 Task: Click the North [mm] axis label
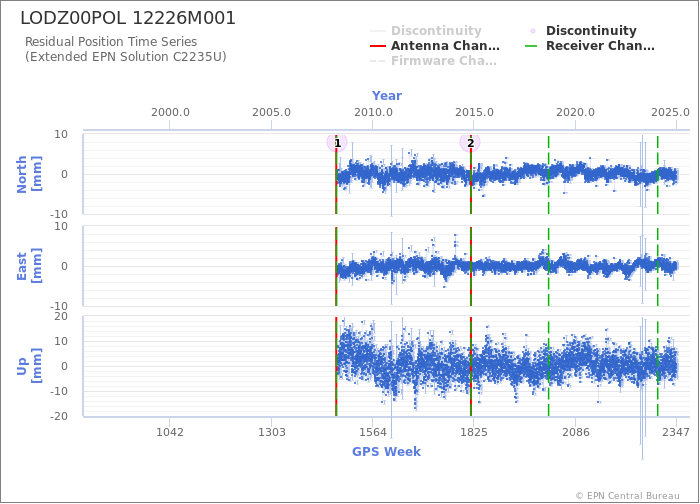point(29,174)
